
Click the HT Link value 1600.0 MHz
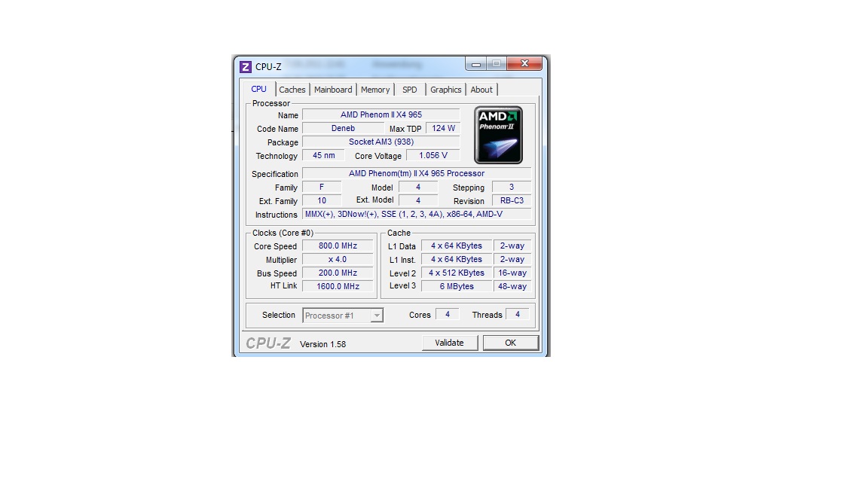[338, 286]
